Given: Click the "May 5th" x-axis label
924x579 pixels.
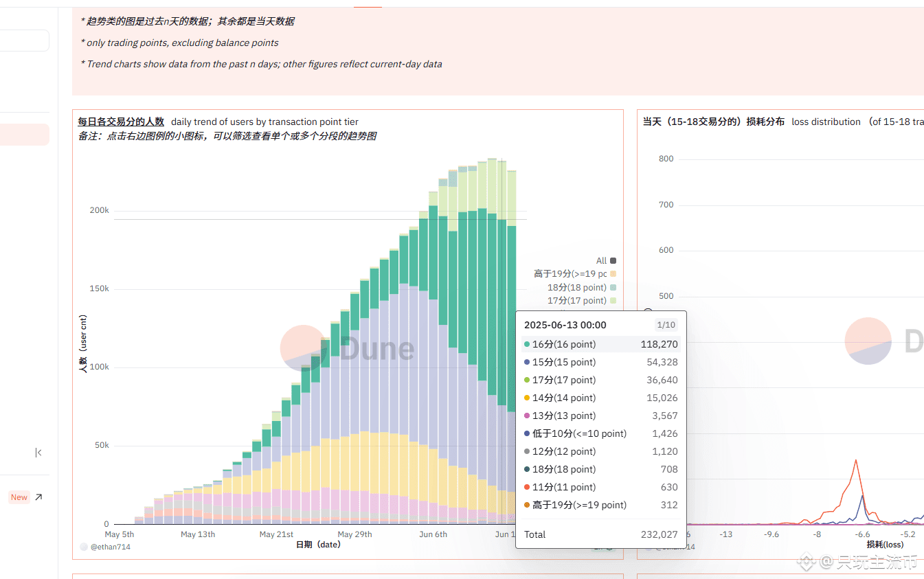Looking at the screenshot, I should coord(120,534).
